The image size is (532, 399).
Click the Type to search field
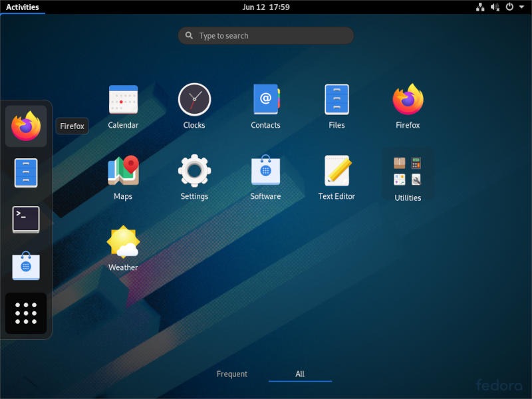click(265, 35)
